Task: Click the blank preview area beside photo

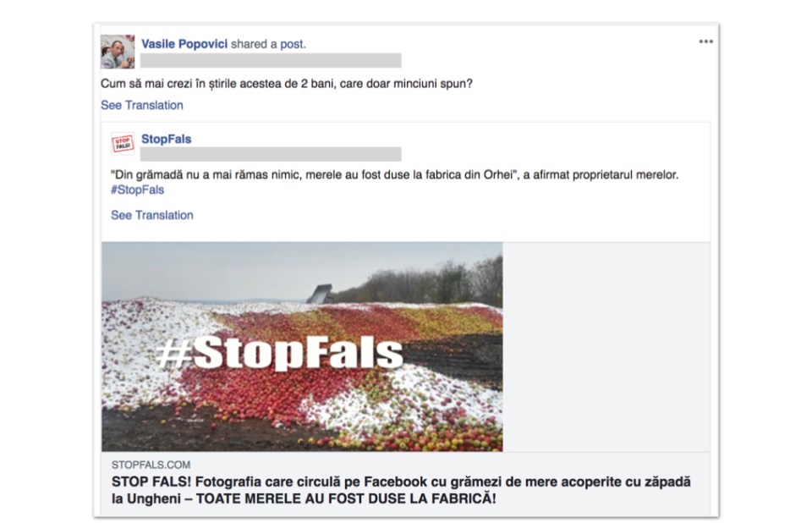Action: (x=606, y=346)
